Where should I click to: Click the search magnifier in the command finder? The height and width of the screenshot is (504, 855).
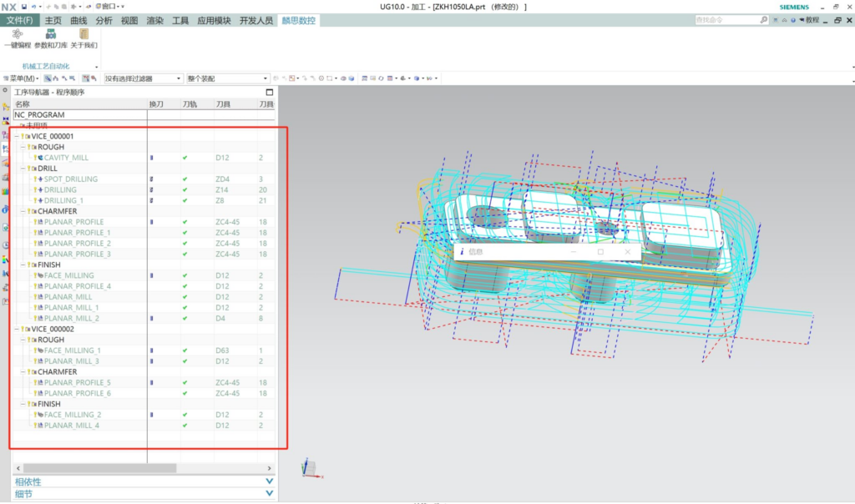pyautogui.click(x=763, y=20)
